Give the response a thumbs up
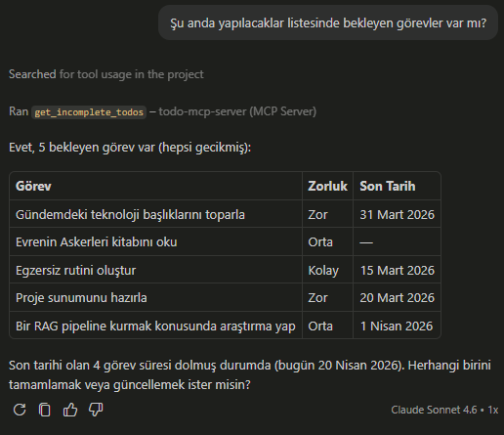This screenshot has height=435, width=504. tap(70, 410)
